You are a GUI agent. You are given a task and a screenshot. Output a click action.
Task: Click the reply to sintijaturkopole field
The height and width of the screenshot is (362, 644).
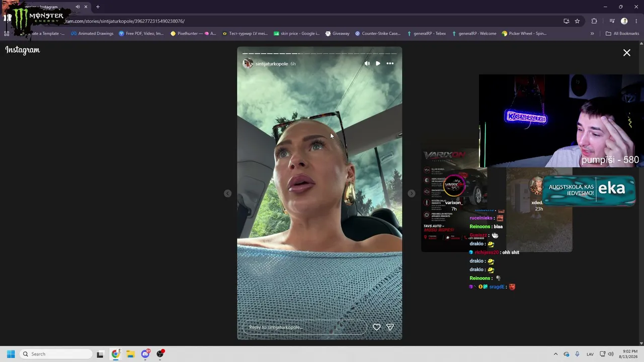(x=305, y=327)
